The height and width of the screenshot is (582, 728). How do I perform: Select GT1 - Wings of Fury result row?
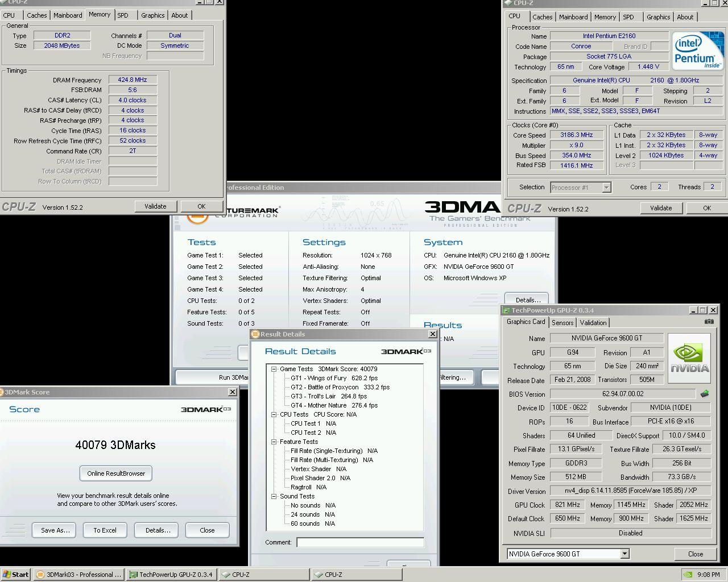click(x=334, y=378)
